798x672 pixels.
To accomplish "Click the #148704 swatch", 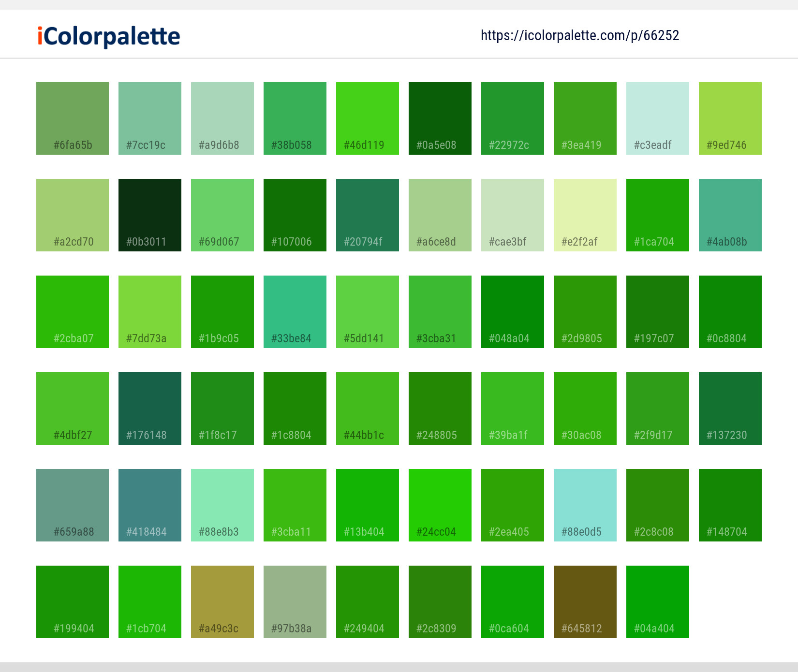I will click(730, 505).
